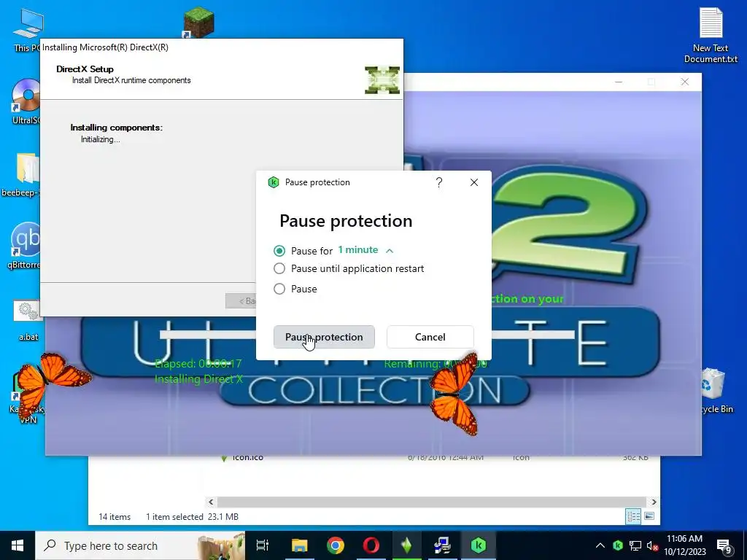The width and height of the screenshot is (747, 560).
Task: Select the 'Pause for' radio option
Action: (x=279, y=251)
